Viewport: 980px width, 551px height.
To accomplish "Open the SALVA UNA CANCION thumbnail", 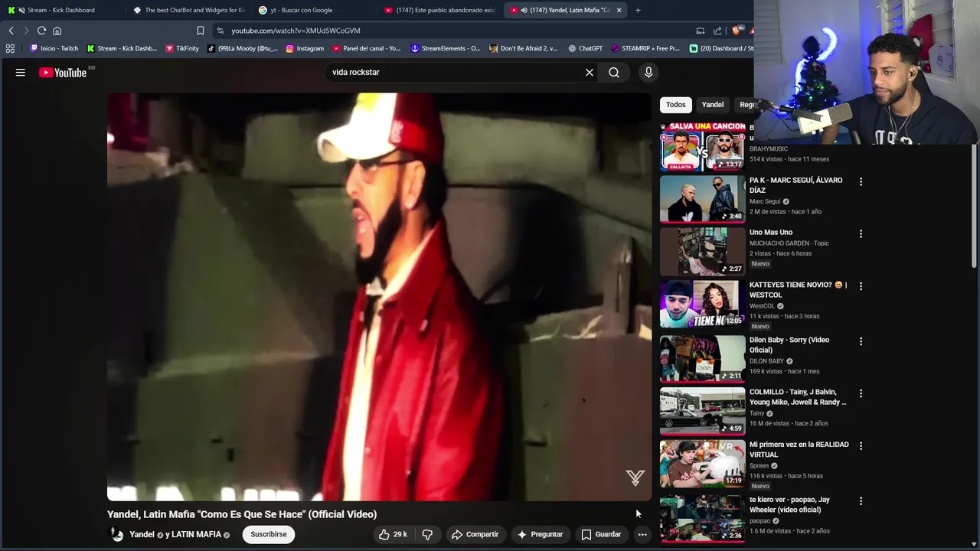I will point(702,146).
